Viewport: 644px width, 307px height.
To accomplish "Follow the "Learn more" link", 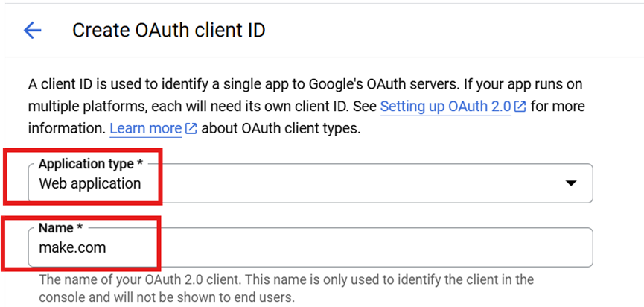I will click(145, 129).
